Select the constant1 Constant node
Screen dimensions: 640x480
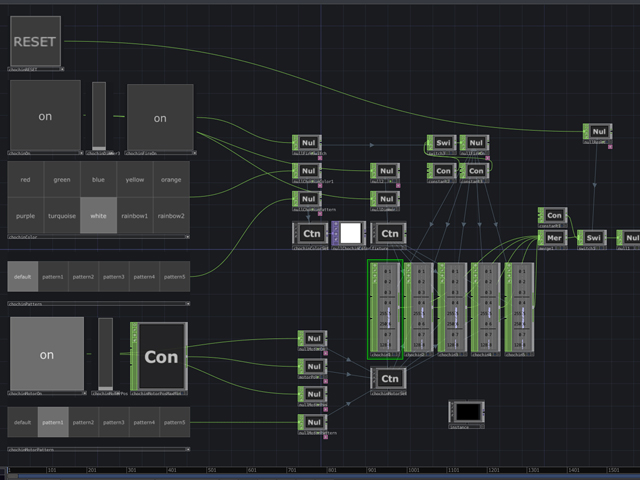tap(553, 215)
